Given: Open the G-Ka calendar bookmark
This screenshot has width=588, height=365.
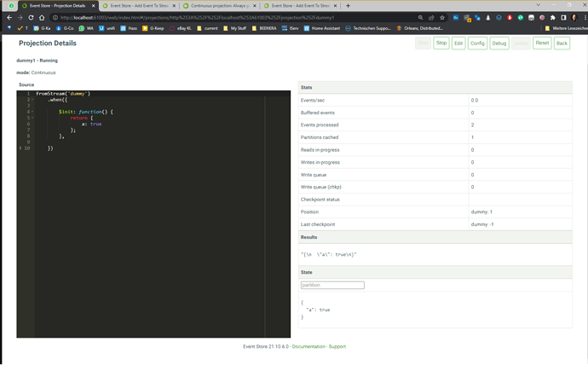Looking at the screenshot, I should tap(42, 28).
